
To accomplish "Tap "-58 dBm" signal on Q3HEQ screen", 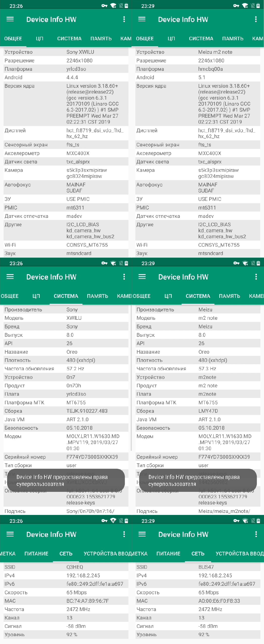I will coord(76,626).
